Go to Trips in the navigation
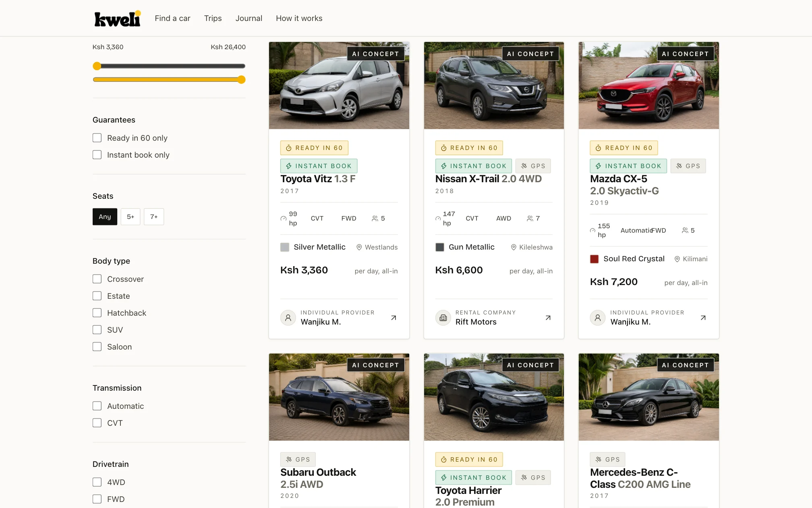This screenshot has width=812, height=508. [213, 18]
